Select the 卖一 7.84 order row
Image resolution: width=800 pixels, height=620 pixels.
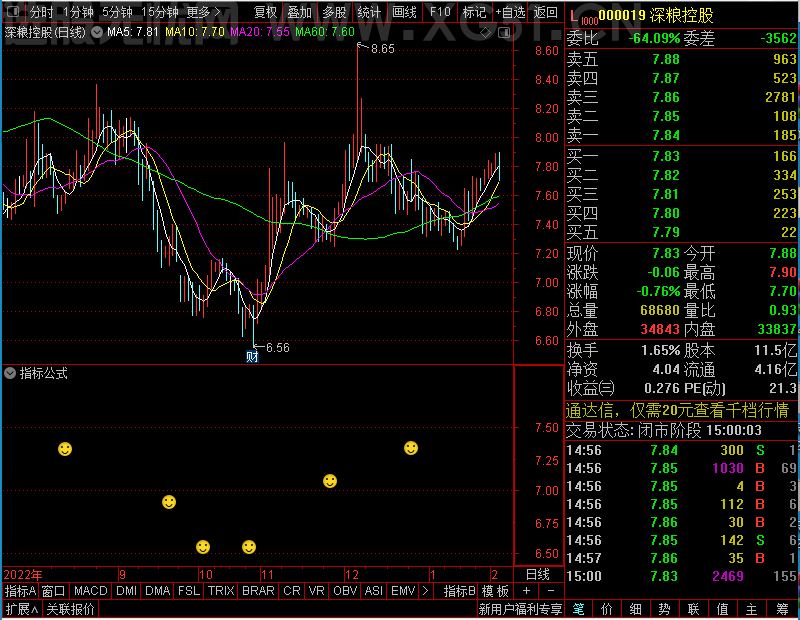point(682,135)
